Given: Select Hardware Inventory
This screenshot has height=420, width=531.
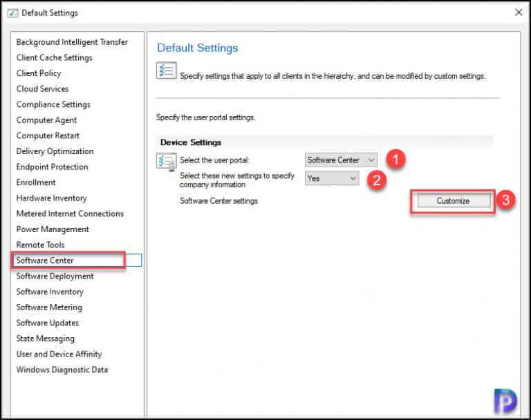Looking at the screenshot, I should [x=51, y=198].
